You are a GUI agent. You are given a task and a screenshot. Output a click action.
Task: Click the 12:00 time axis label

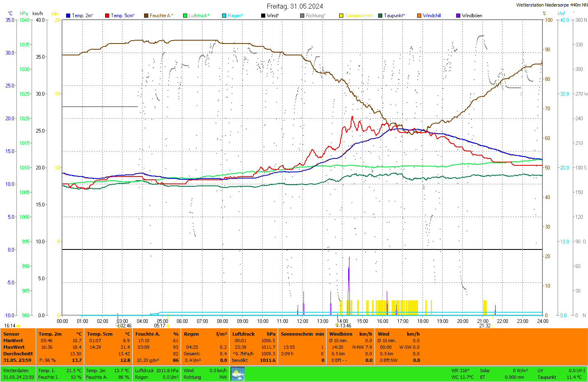303,321
